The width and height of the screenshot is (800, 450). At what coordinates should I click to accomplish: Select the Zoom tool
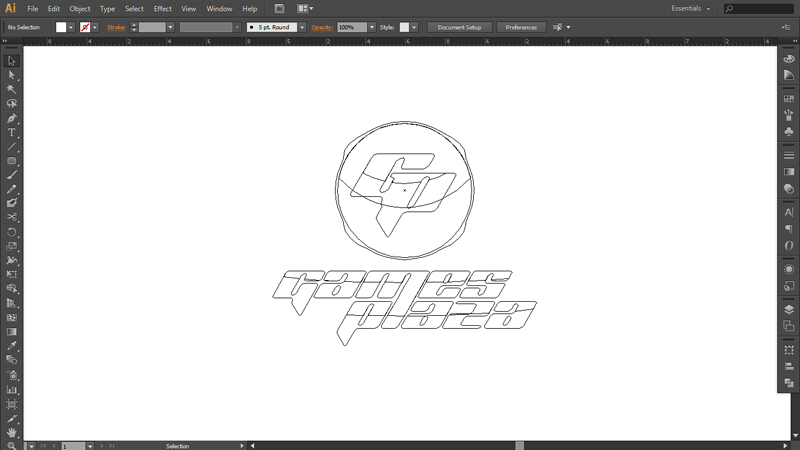[12, 445]
